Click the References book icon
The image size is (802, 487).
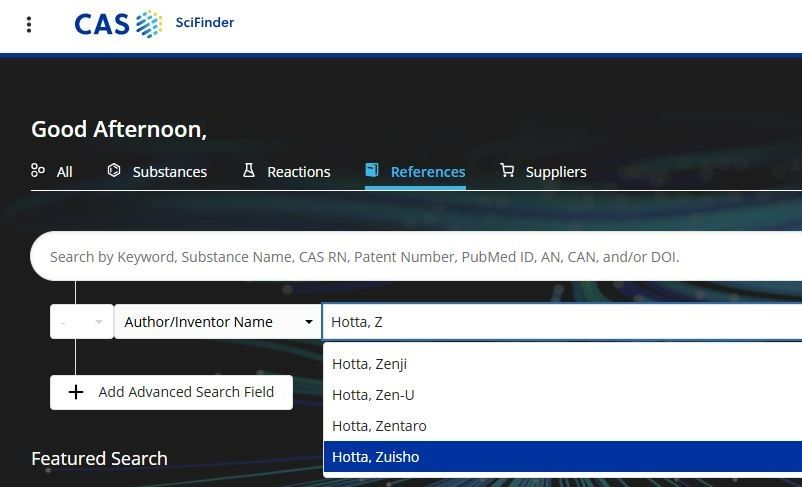372,170
